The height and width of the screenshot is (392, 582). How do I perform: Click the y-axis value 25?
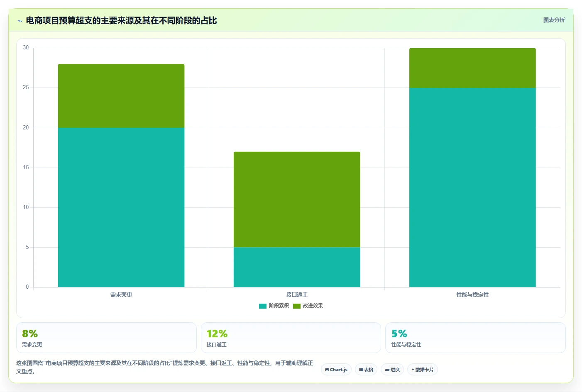coord(26,88)
